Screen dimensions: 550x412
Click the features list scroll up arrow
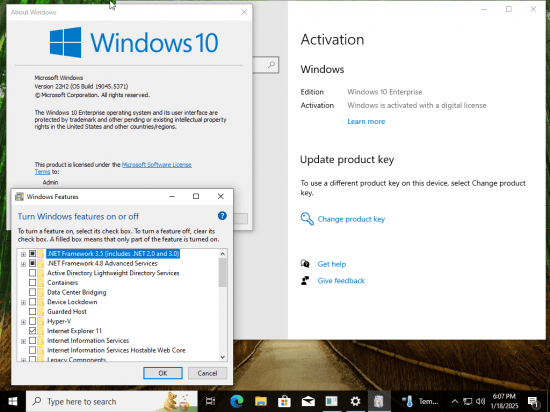point(222,254)
